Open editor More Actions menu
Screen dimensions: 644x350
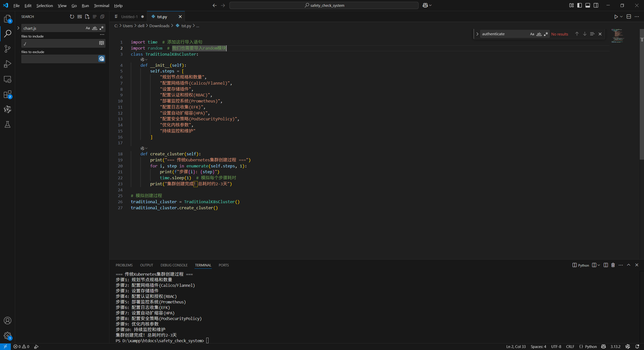click(x=637, y=17)
